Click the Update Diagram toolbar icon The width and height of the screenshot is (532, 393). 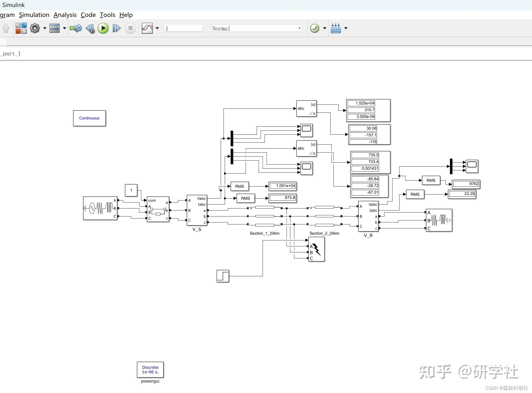[76, 28]
